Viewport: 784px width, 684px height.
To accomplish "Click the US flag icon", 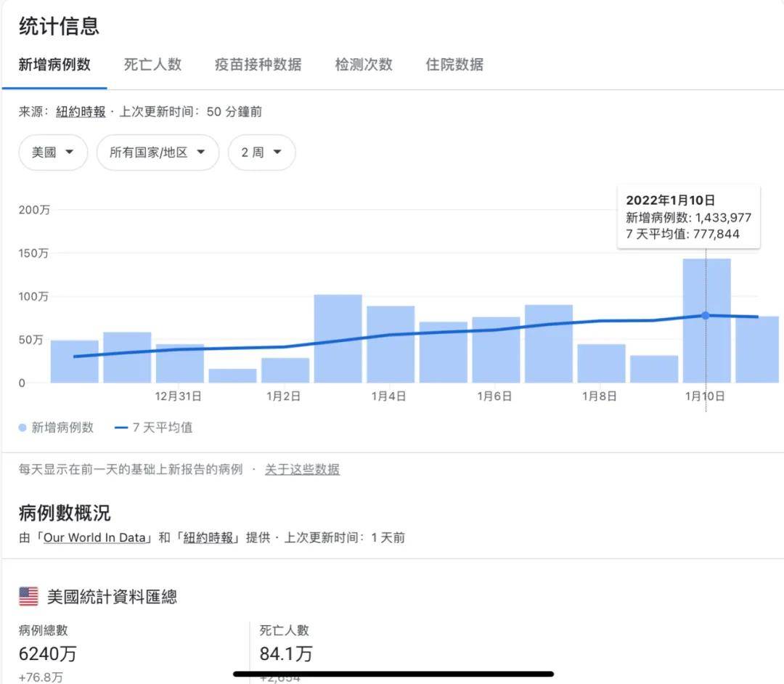I will 28,597.
